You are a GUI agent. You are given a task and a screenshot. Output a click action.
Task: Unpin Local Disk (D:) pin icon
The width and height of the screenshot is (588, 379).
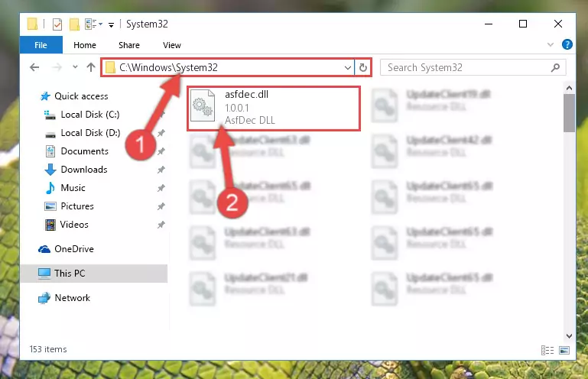[x=161, y=133]
